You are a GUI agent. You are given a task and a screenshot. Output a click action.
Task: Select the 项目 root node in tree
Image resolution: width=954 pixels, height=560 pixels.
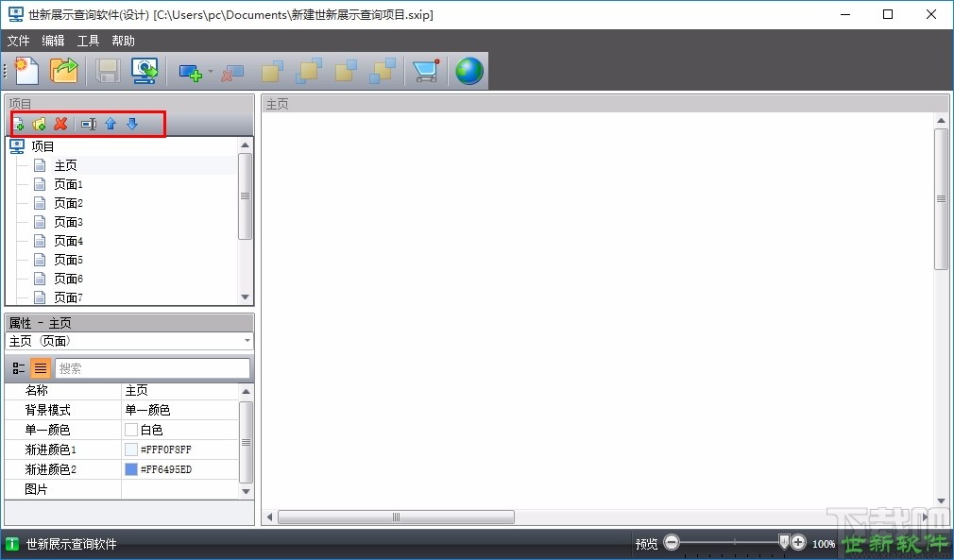point(43,146)
